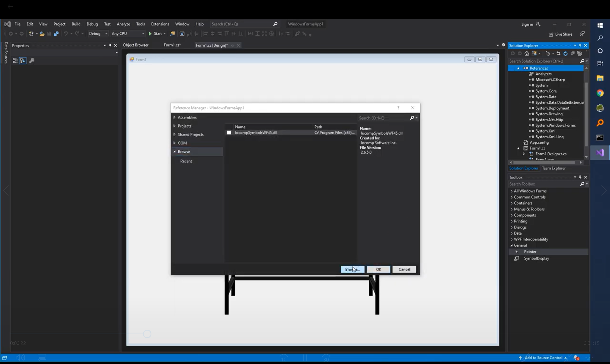Viewport: 610px width, 364px height.
Task: Click Switch Views icon in Solution Explorer
Action: (534, 54)
